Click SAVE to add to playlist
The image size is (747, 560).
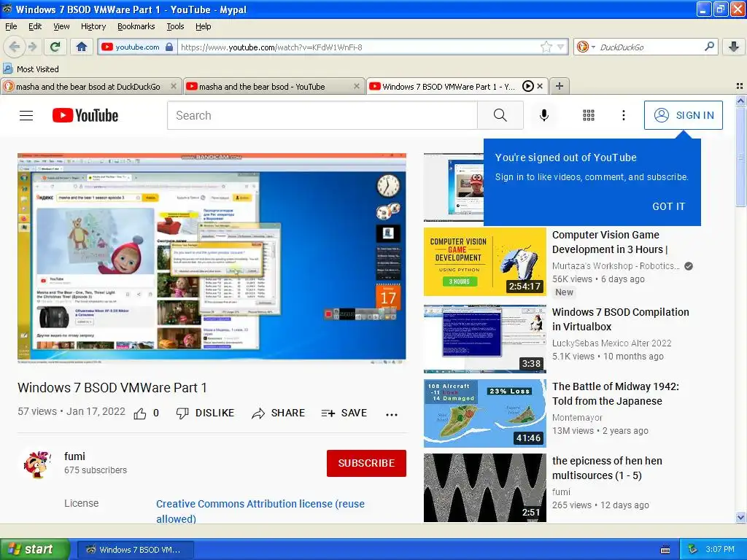[344, 413]
